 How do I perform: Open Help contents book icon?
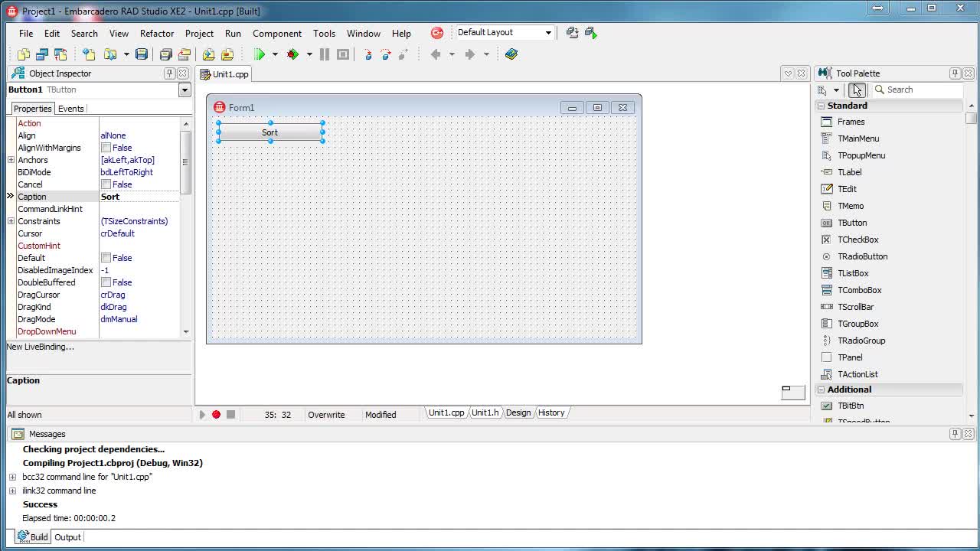pyautogui.click(x=511, y=54)
